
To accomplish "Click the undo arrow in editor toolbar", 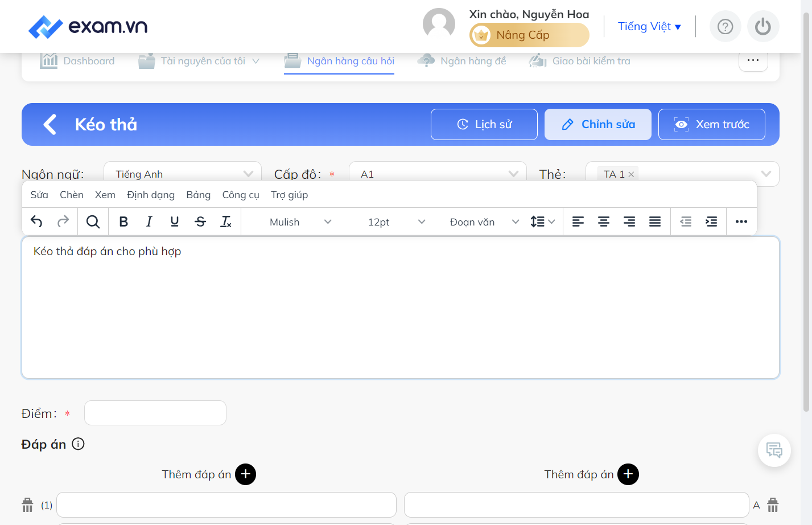I will click(x=36, y=222).
